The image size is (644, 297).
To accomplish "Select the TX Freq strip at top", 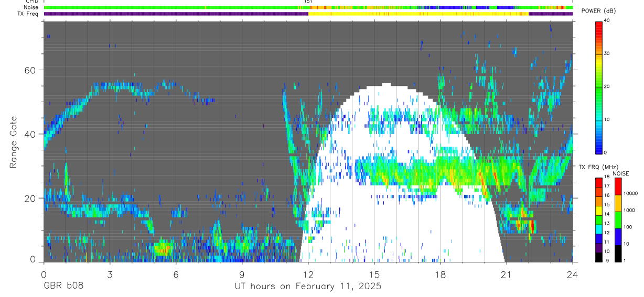I will tap(308, 14).
